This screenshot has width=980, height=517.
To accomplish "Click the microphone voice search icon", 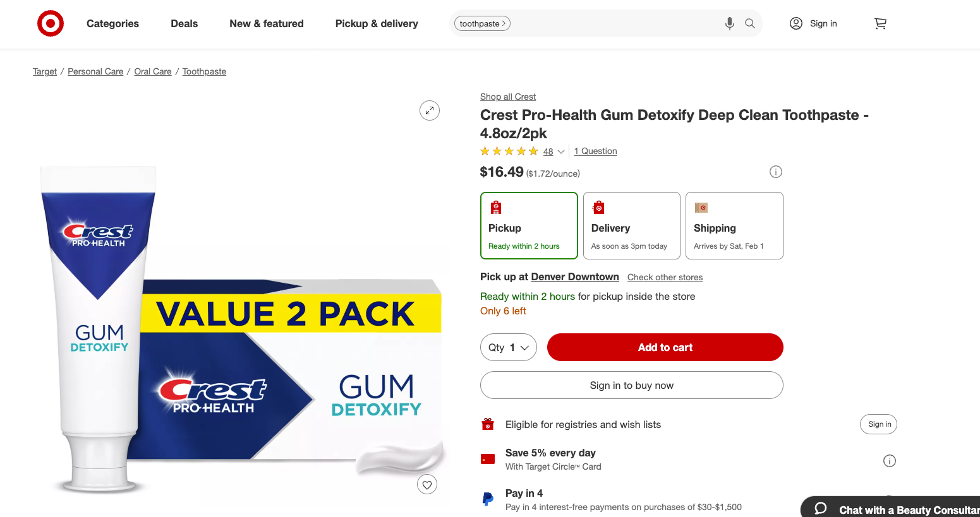I will pos(729,23).
